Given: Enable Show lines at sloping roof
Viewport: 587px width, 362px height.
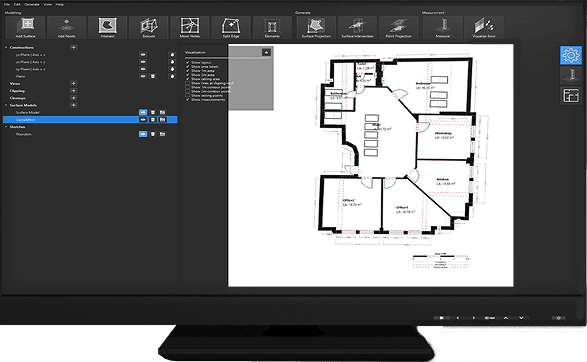Looking at the screenshot, I should click(188, 83).
